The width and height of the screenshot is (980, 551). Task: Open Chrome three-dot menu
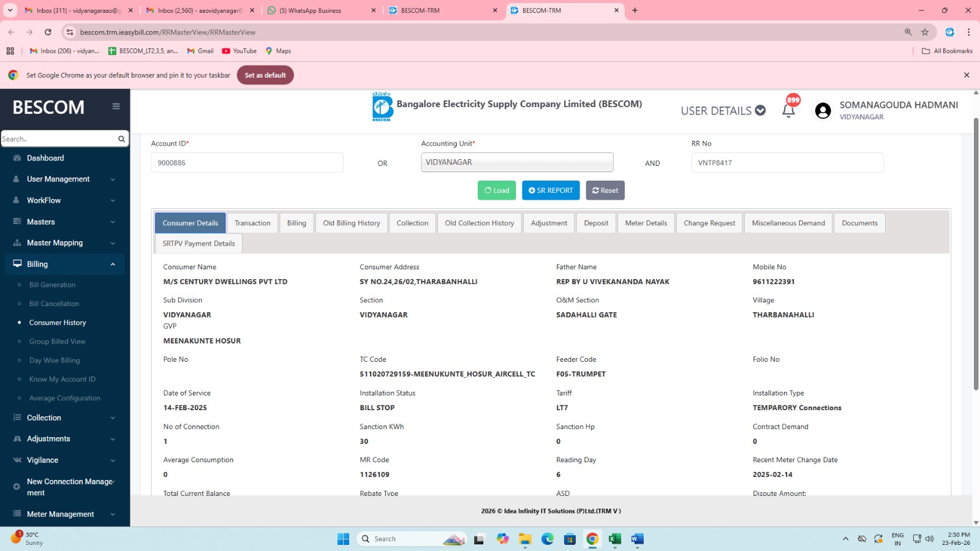(968, 32)
